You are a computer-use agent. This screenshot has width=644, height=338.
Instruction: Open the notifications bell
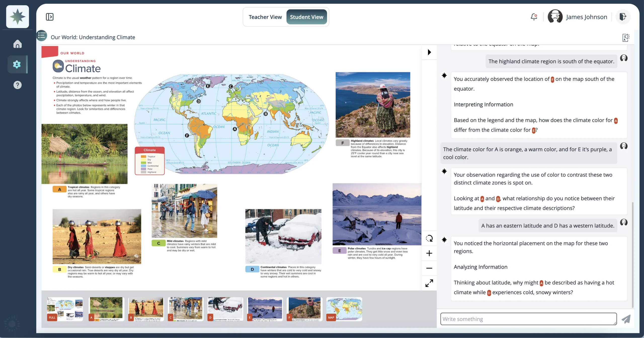tap(534, 17)
